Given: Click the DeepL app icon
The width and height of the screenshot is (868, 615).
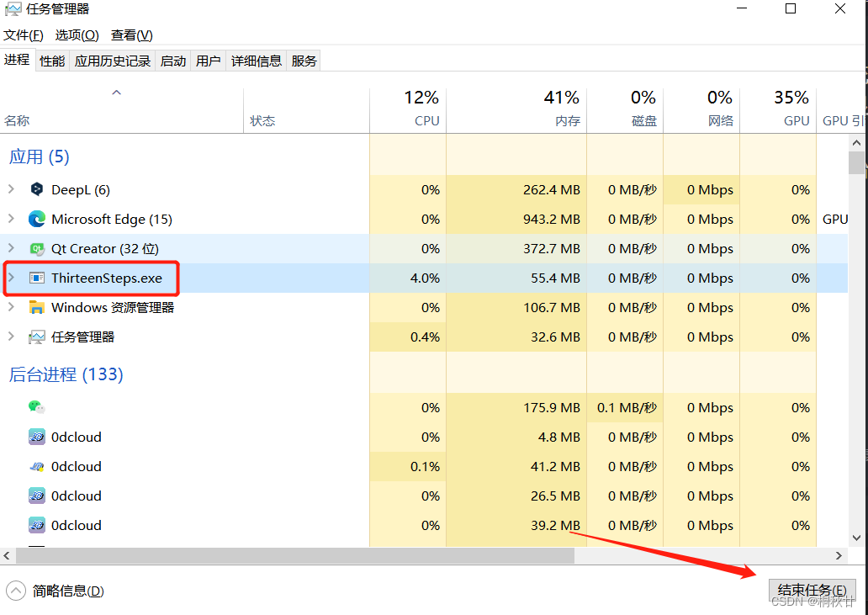Looking at the screenshot, I should tap(36, 189).
